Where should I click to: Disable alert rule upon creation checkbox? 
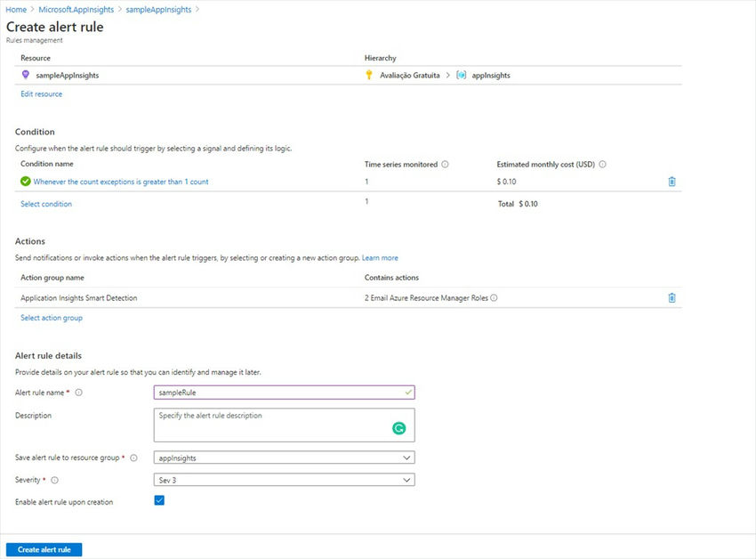point(159,501)
